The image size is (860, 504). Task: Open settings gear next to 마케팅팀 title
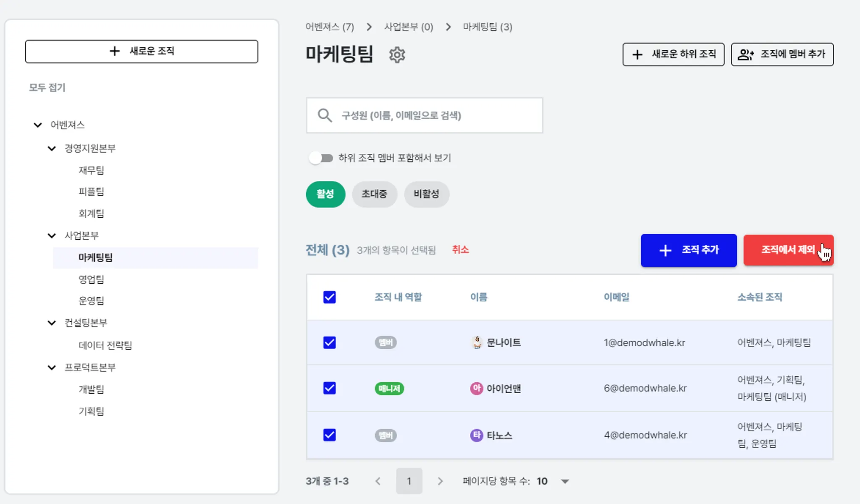point(397,55)
